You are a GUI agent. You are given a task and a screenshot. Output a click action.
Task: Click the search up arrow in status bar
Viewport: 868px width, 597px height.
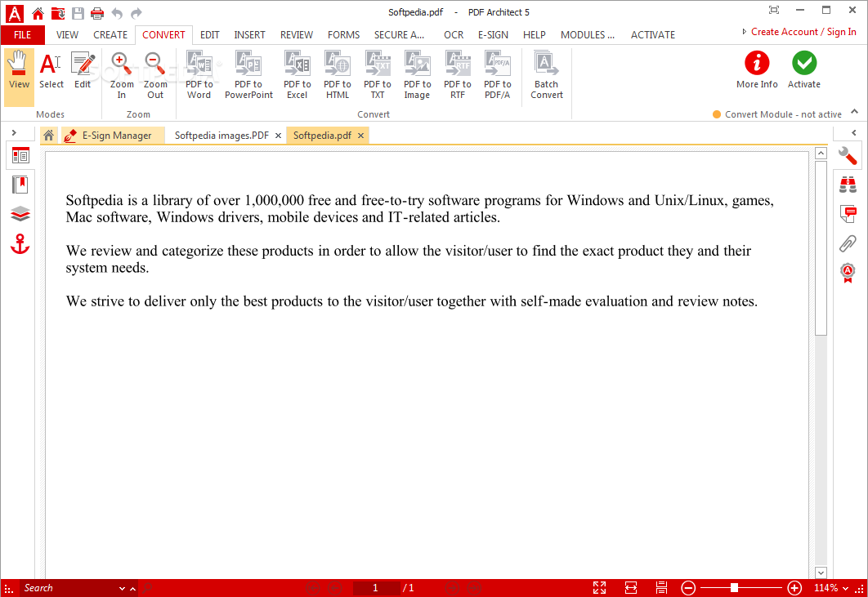(x=133, y=588)
